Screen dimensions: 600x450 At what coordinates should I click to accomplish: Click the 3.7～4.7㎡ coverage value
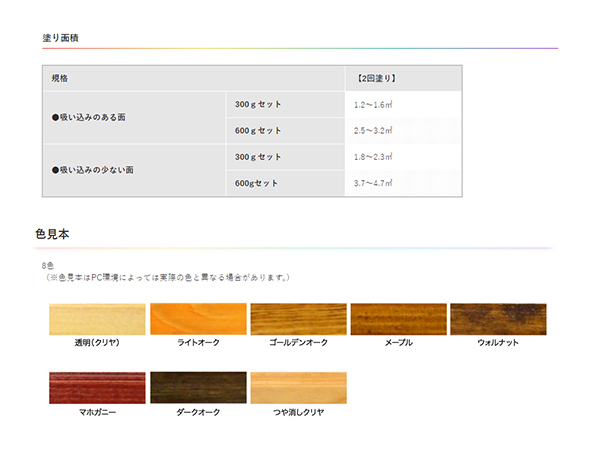coord(373,183)
